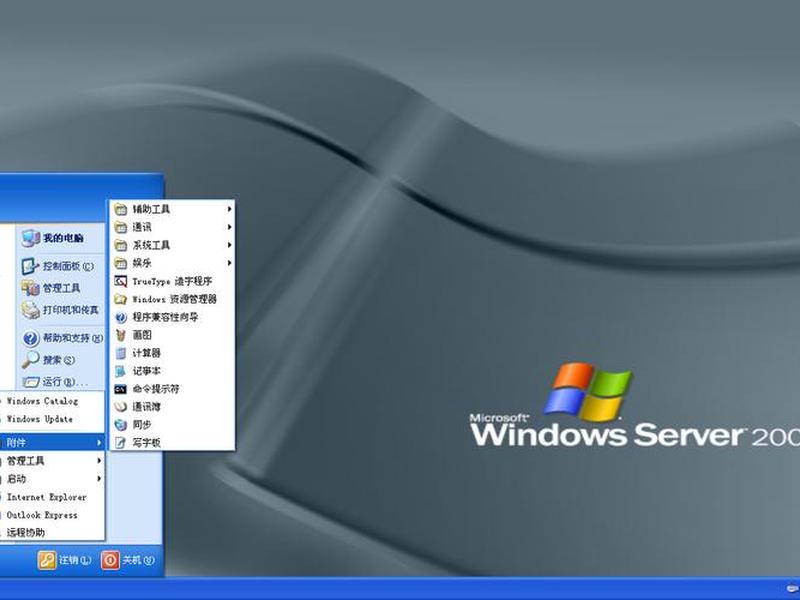Select the 计算器 text label
Screen dimensions: 800x600
pos(146,353)
